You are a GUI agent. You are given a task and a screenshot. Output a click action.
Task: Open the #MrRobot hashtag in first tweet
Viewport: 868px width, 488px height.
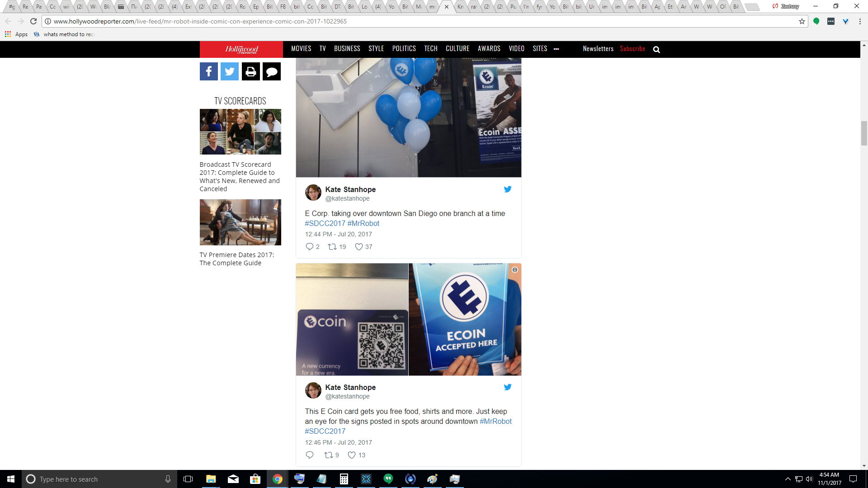click(363, 223)
